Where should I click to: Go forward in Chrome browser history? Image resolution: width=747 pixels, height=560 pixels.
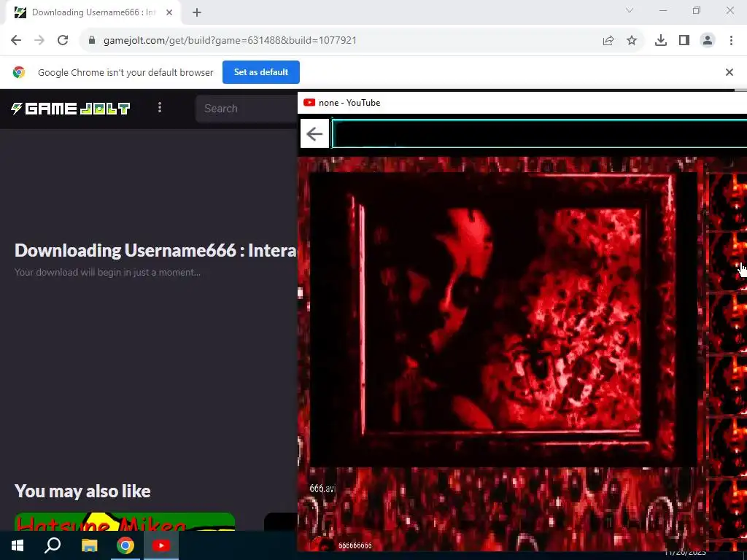39,41
